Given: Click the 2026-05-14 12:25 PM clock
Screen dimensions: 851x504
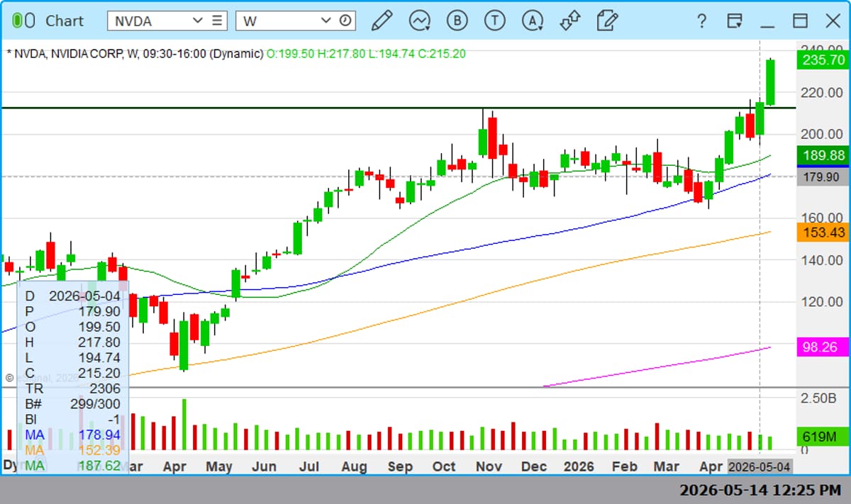Looking at the screenshot, I should click(760, 490).
